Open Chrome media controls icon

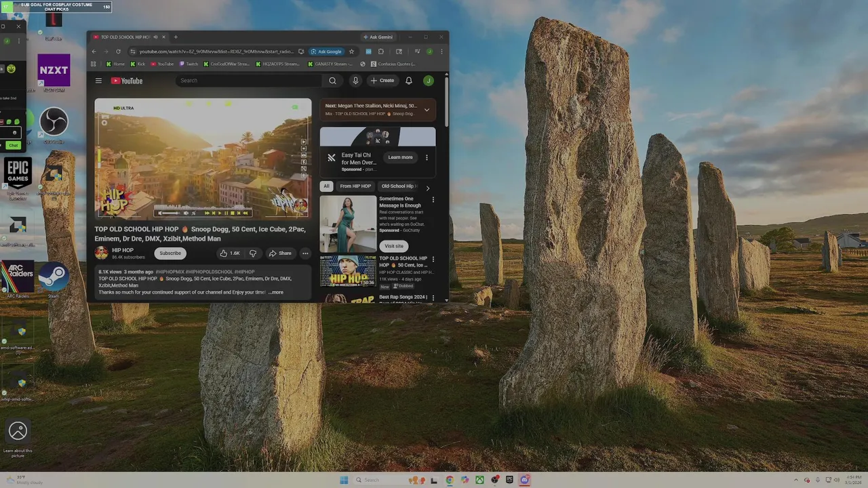(x=417, y=52)
